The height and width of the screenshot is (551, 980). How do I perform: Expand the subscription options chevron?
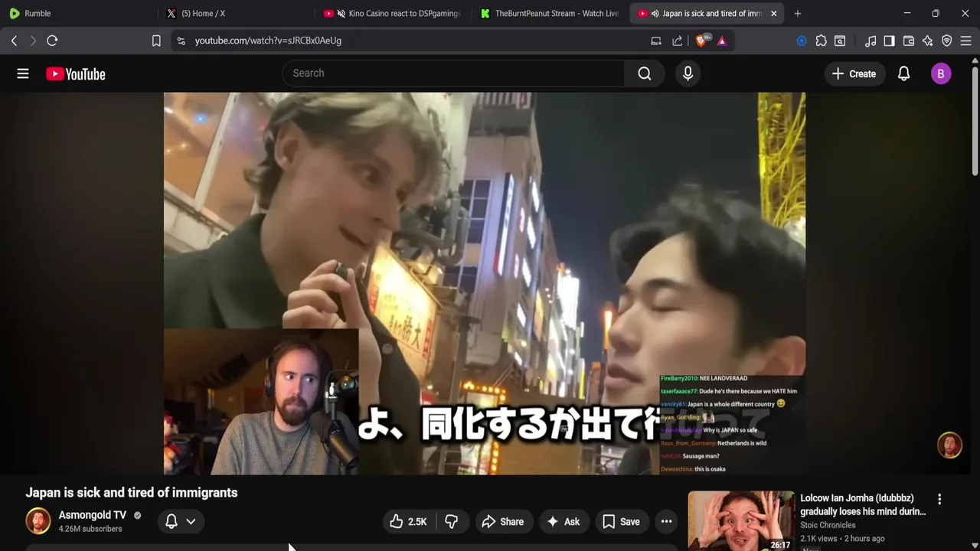point(191,521)
